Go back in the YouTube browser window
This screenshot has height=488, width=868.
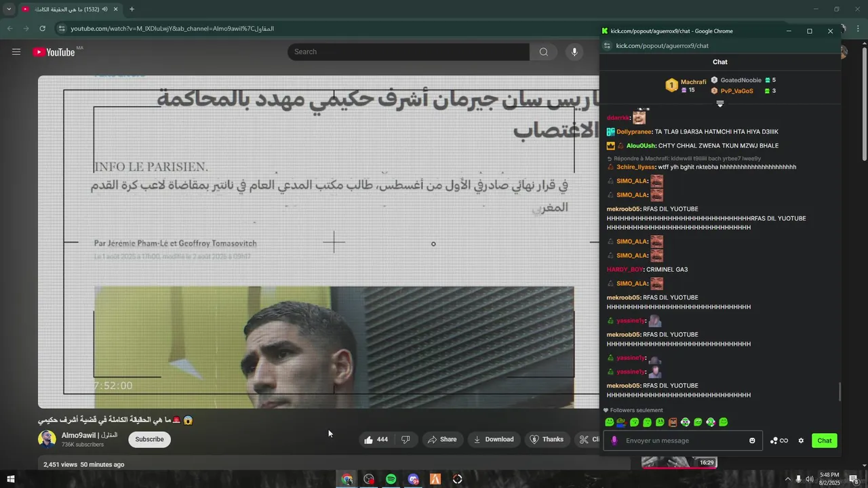tap(10, 28)
